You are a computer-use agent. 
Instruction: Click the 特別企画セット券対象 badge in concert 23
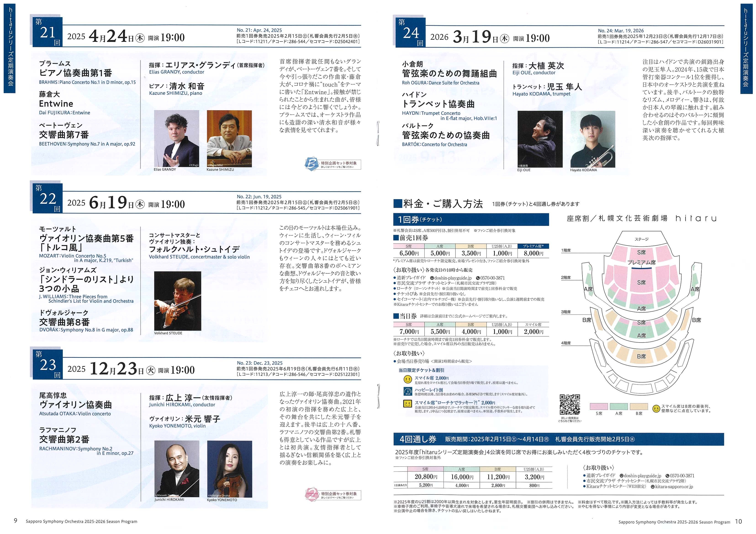coord(333,495)
